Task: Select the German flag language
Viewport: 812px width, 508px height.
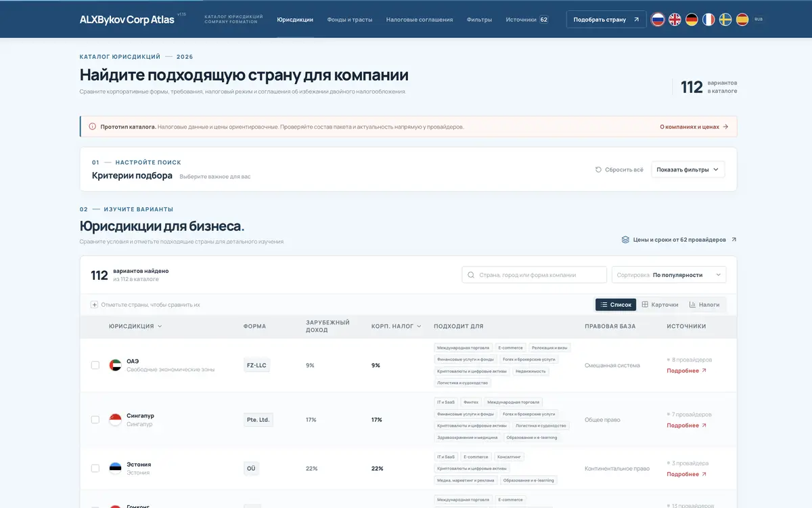Action: pos(692,20)
